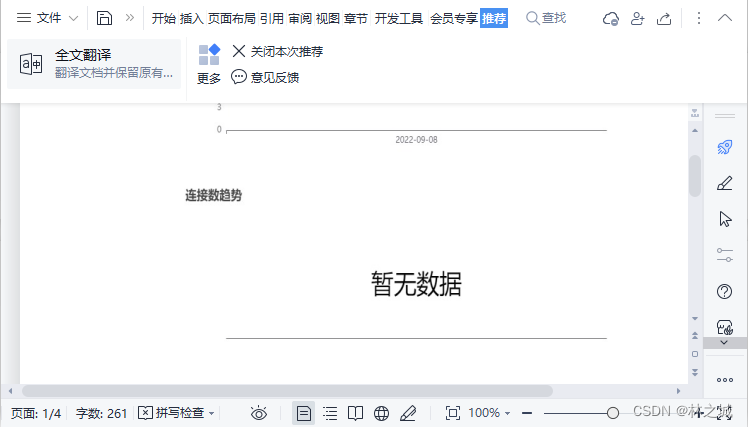Click the rocket icon in the sidebar
The height and width of the screenshot is (427, 748).
pyautogui.click(x=725, y=147)
